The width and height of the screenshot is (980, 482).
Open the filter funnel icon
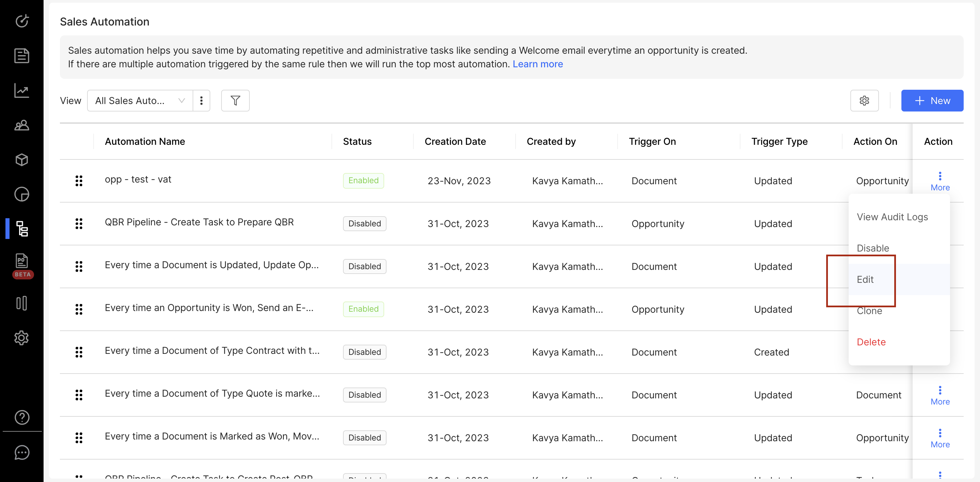[235, 101]
